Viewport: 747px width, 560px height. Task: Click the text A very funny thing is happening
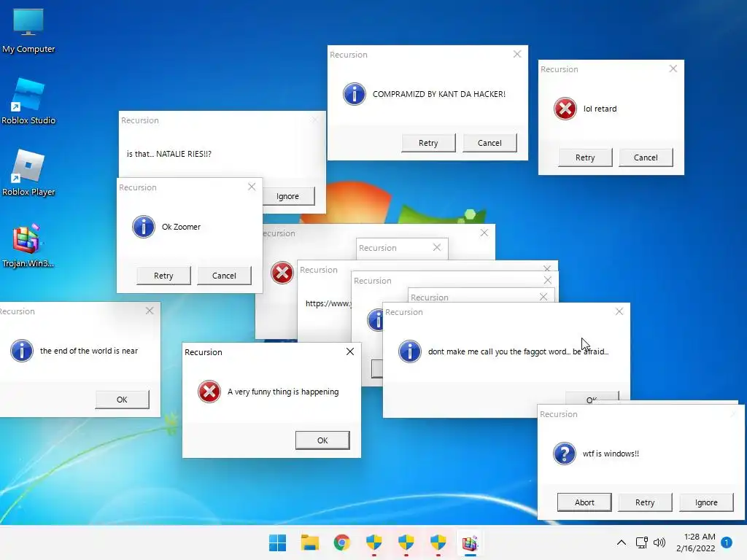coord(283,392)
